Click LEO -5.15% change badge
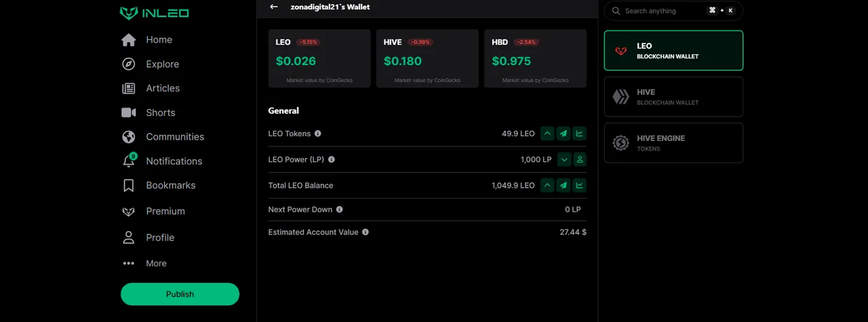Screen dimensions: 868x322 308,42
